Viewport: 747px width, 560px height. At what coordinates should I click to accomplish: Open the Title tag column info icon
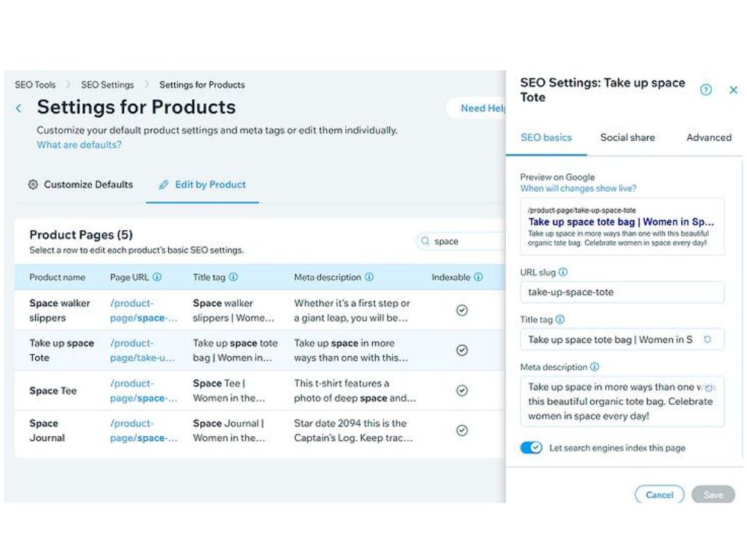[233, 277]
